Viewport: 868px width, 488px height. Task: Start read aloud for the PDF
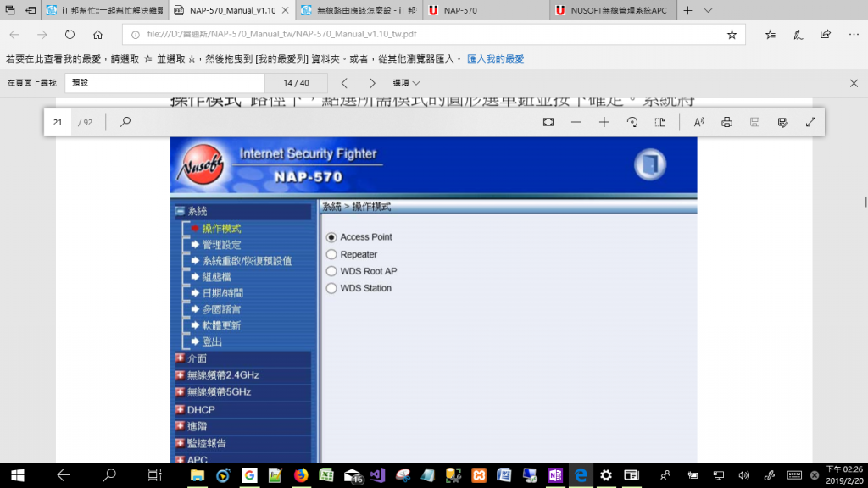699,122
